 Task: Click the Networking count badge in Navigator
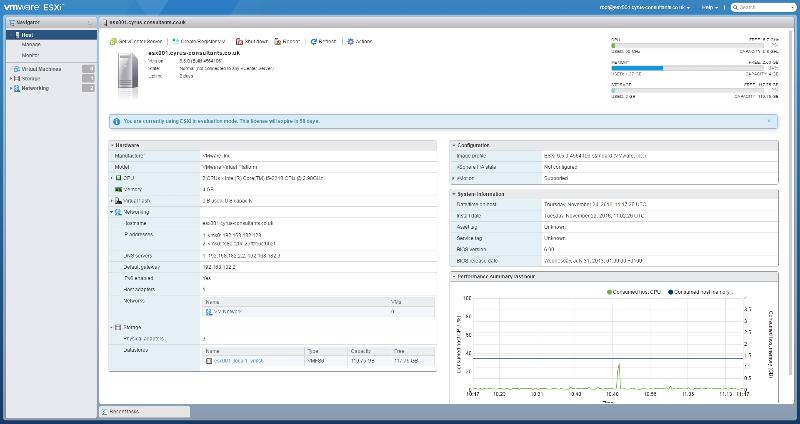pos(88,88)
